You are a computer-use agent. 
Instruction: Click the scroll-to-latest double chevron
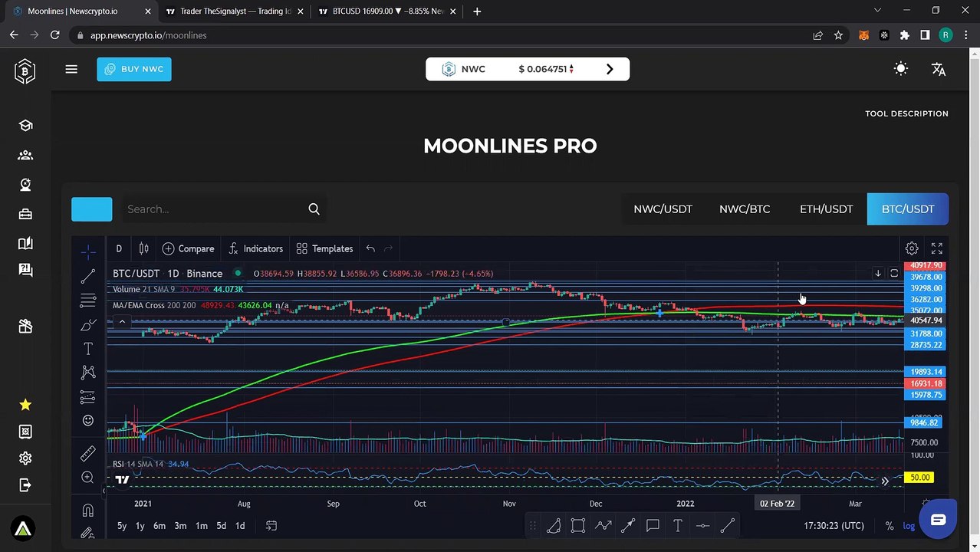(885, 481)
